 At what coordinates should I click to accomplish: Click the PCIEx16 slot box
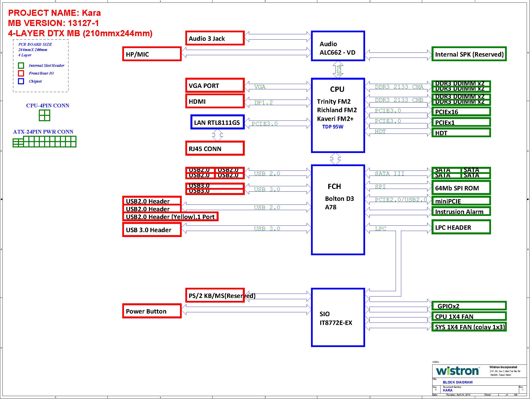click(x=461, y=112)
